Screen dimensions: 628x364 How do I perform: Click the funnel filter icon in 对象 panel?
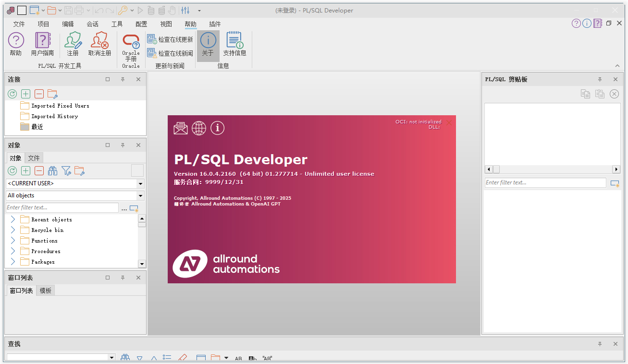click(x=66, y=170)
